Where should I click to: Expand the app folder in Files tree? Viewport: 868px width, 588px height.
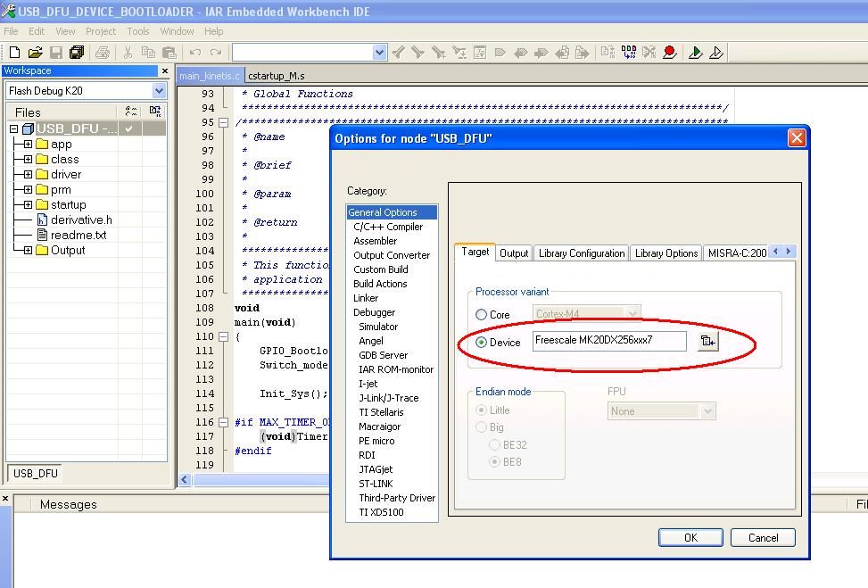coord(28,144)
